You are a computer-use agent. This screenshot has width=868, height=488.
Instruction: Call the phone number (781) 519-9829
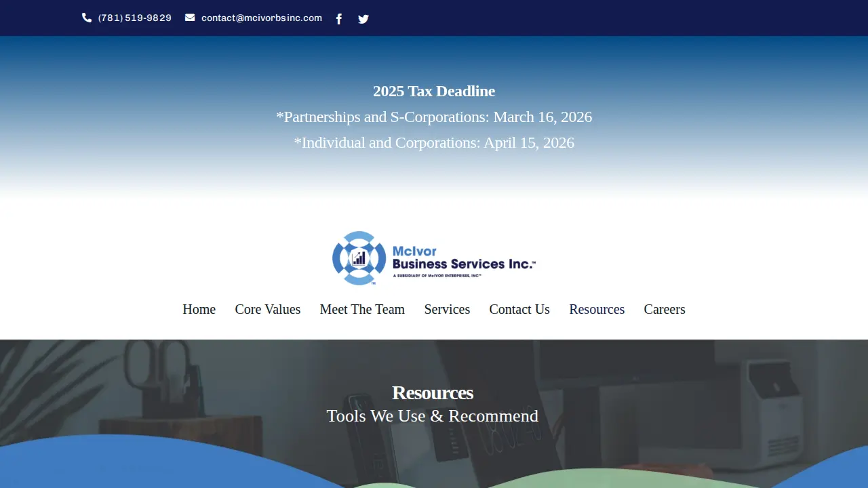(135, 18)
